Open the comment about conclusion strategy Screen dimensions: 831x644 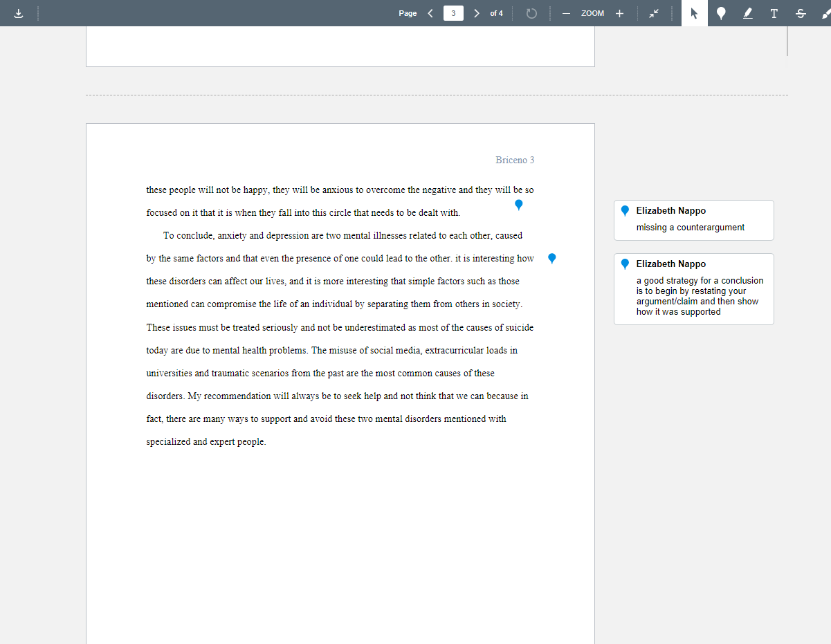pyautogui.click(x=694, y=289)
